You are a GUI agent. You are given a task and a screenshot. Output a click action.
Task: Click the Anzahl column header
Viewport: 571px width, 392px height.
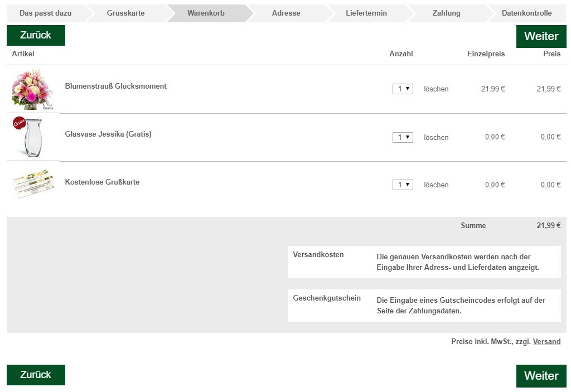point(401,54)
